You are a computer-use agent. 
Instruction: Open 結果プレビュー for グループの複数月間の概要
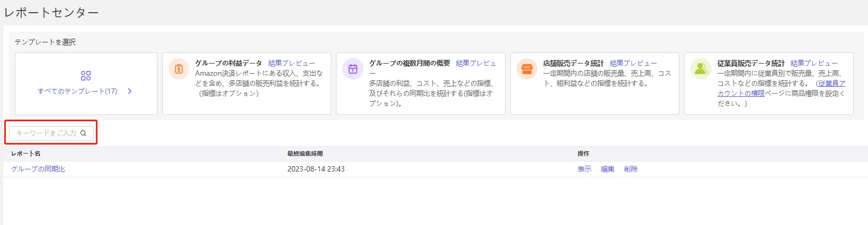(x=476, y=63)
